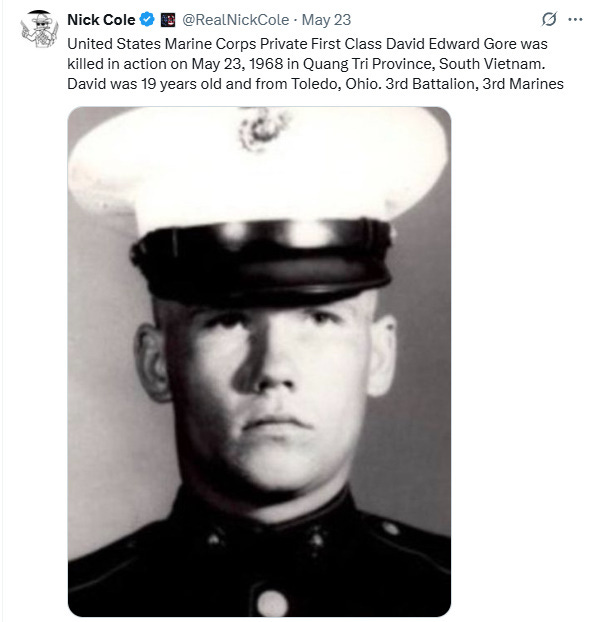Open the Grok explain-post icon
This screenshot has height=622, width=594.
pyautogui.click(x=549, y=19)
